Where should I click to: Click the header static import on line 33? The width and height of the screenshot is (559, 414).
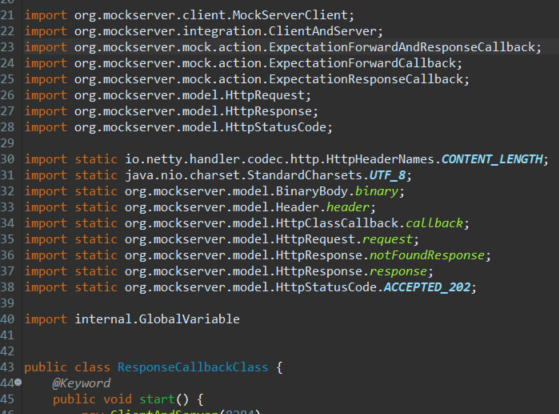[348, 208]
